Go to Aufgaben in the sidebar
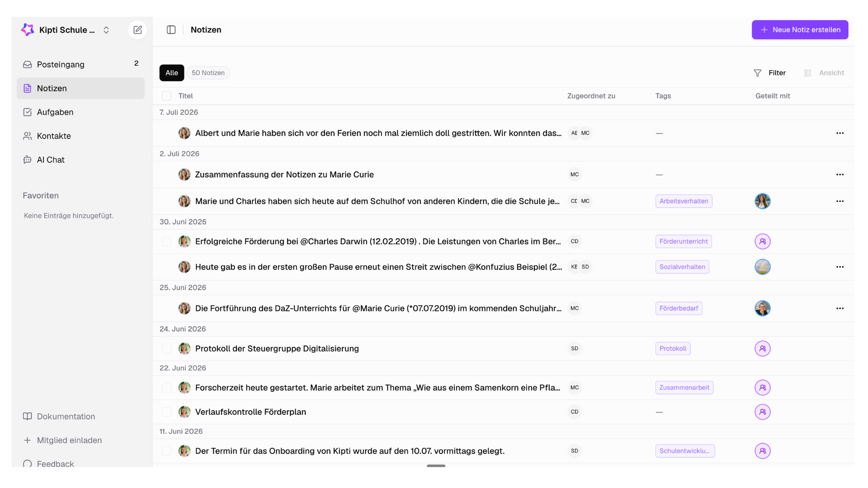This screenshot has width=868, height=488. coord(80,112)
